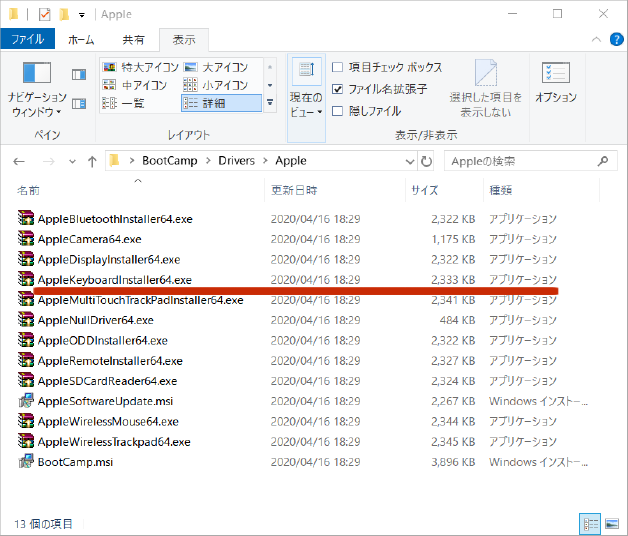The width and height of the screenshot is (628, 536).
Task: Click the quick access New folder icon
Action: point(64,15)
